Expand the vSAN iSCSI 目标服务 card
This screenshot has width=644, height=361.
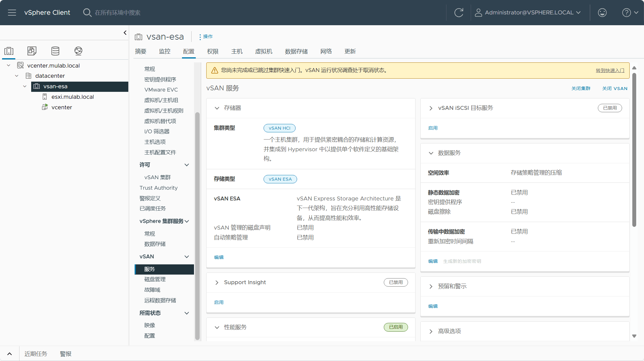coord(431,108)
